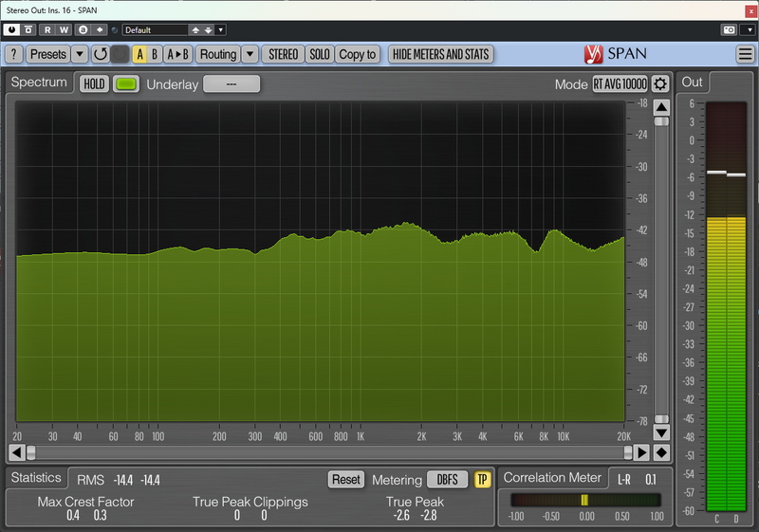Copy A to B with A▸B button
This screenshot has height=532, width=759.
tap(177, 54)
